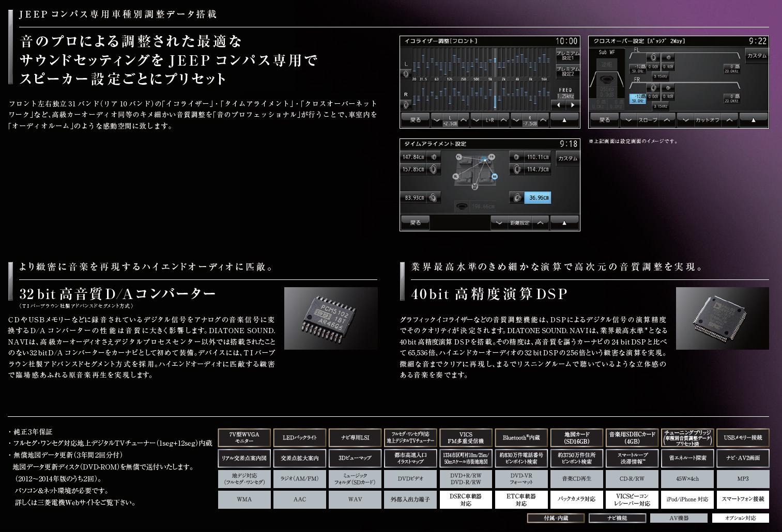Select the FR 0dB 20.0kHz value
The height and width of the screenshot is (532, 782).
pos(732,99)
